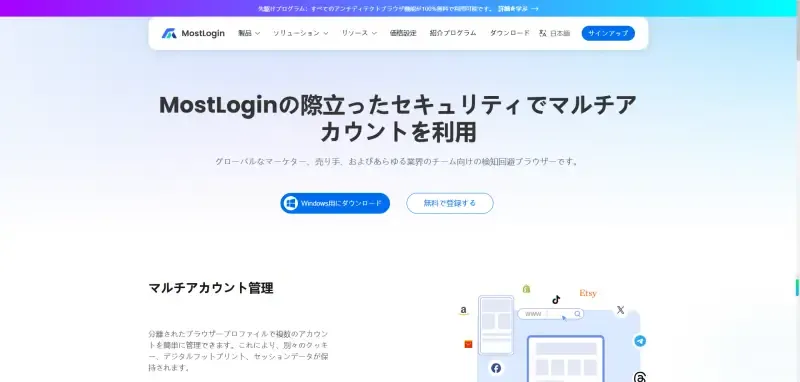Click the 無料で登録する button
800x382 pixels.
[449, 203]
